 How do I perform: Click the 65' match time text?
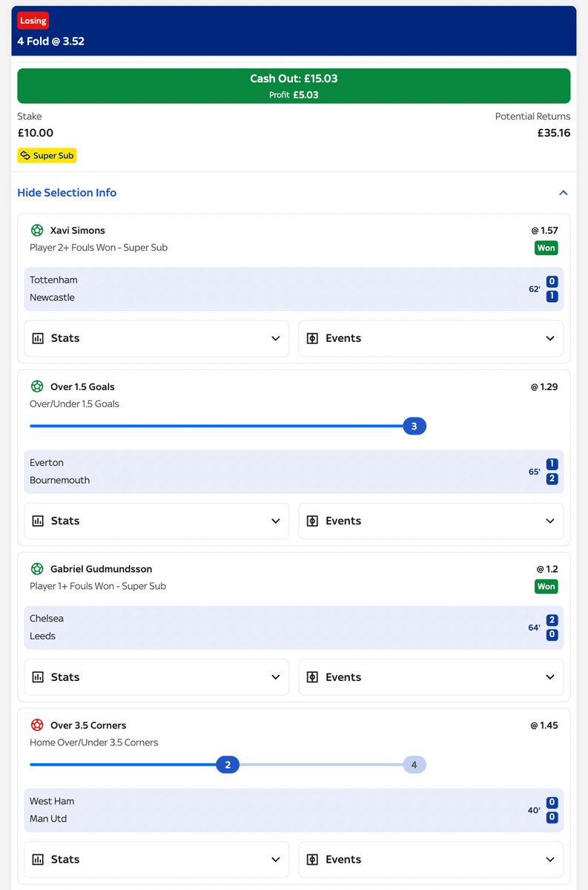pyautogui.click(x=535, y=472)
